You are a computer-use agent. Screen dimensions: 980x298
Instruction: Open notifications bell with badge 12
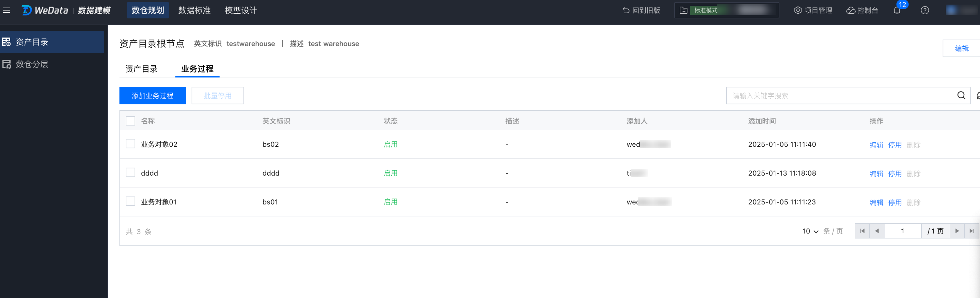897,10
